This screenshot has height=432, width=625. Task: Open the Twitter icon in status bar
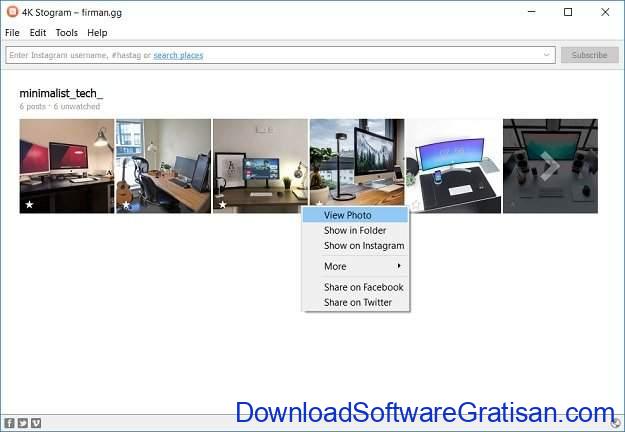[23, 423]
